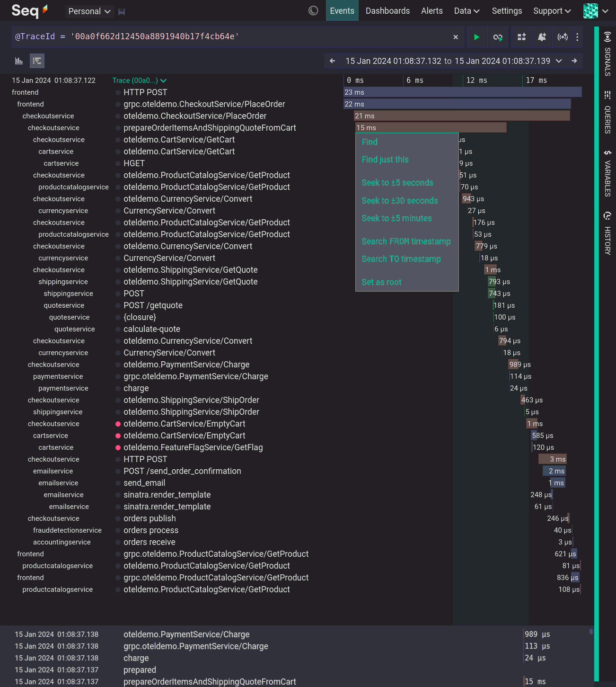Open the HISTORY side panel
Viewport: 616px width, 687px height.
(x=607, y=233)
